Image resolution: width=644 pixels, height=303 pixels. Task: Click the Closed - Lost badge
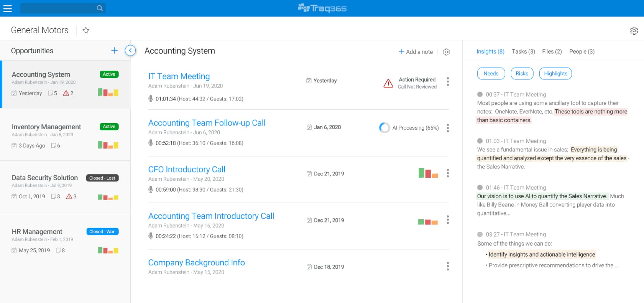coord(102,178)
